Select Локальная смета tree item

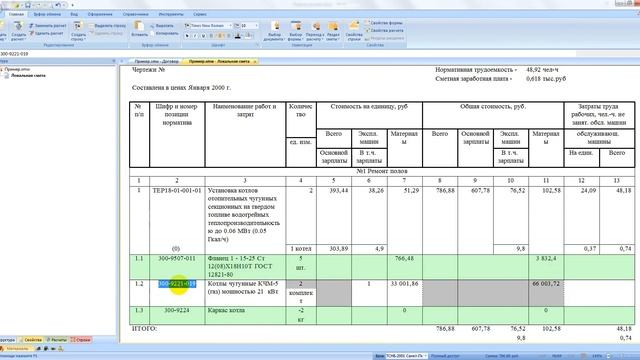point(28,76)
